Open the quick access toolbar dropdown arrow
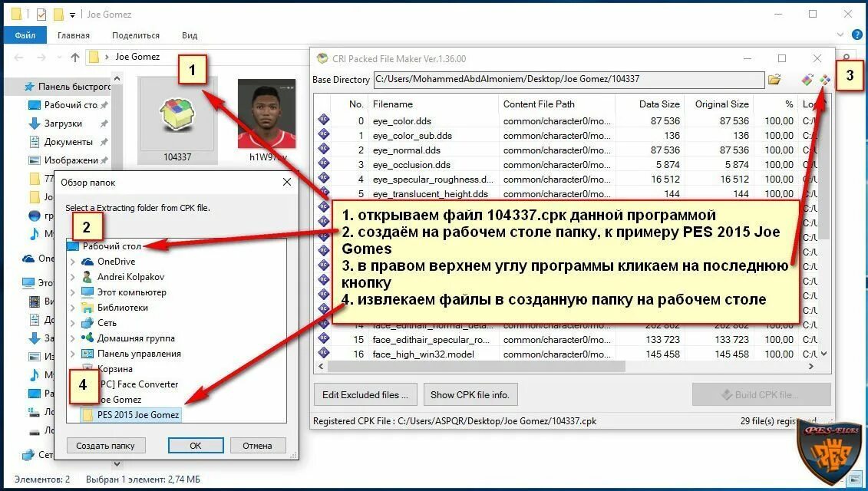 click(72, 15)
